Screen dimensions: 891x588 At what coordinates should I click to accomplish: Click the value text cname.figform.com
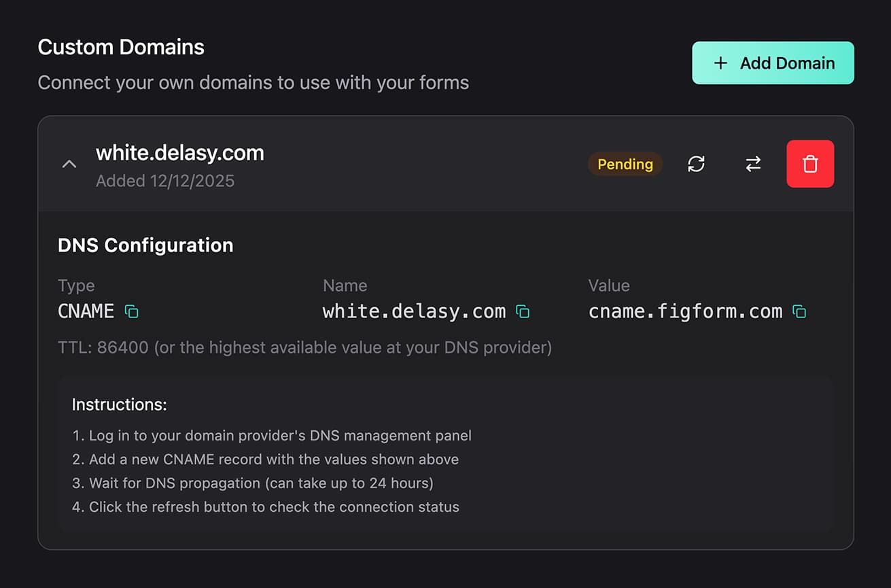[x=686, y=311]
